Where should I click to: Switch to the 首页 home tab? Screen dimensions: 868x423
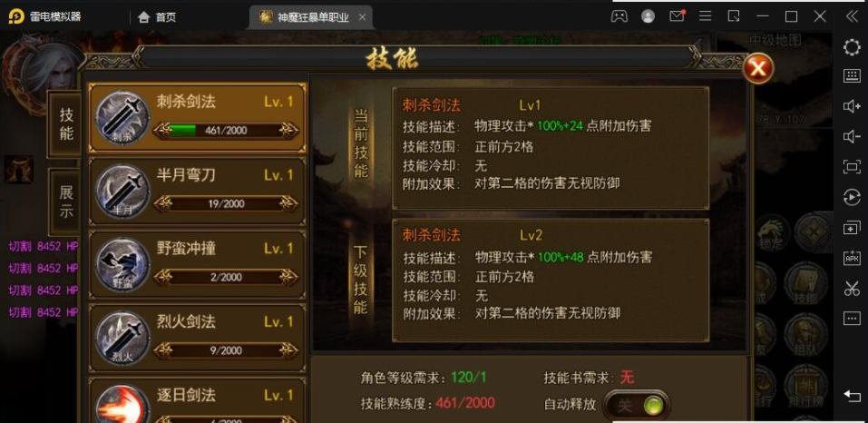pyautogui.click(x=157, y=17)
